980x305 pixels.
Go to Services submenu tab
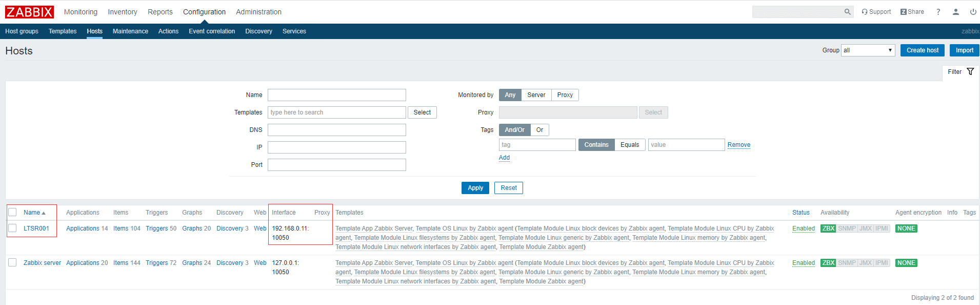[x=294, y=31]
